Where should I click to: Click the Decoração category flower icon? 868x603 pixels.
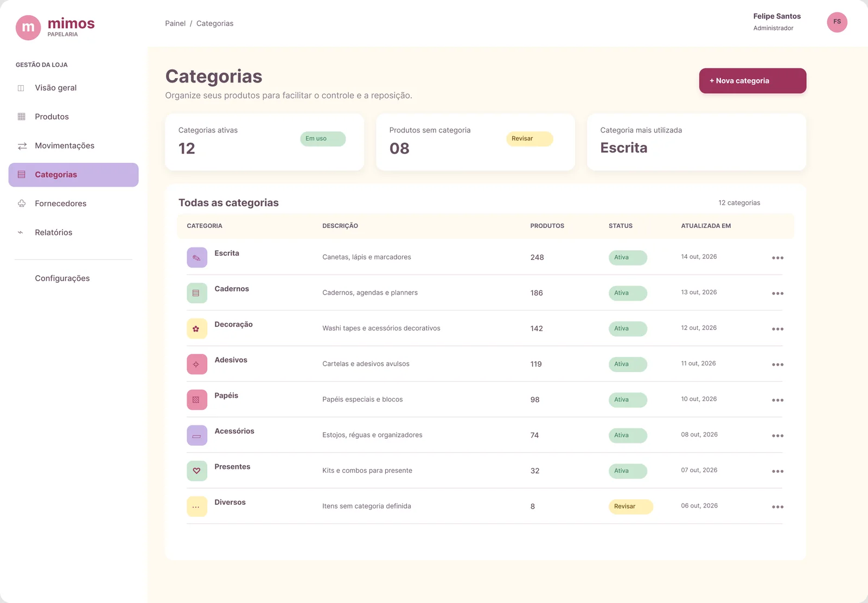[x=197, y=329]
